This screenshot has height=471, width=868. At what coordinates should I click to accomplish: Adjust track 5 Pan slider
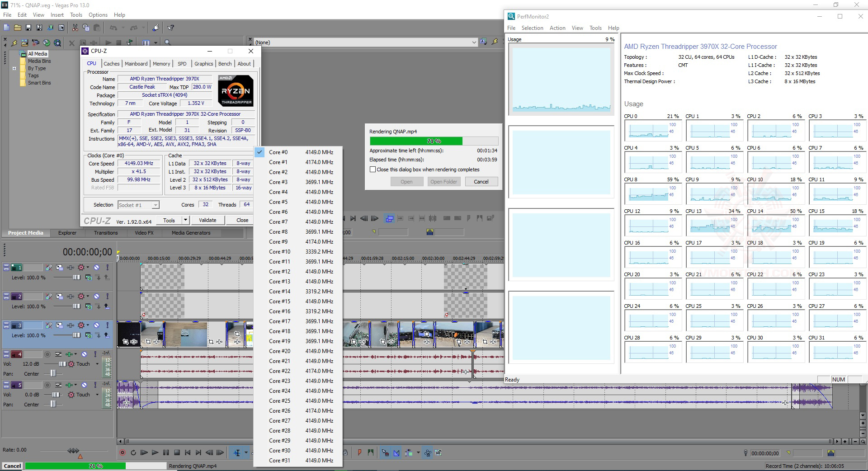(x=53, y=405)
